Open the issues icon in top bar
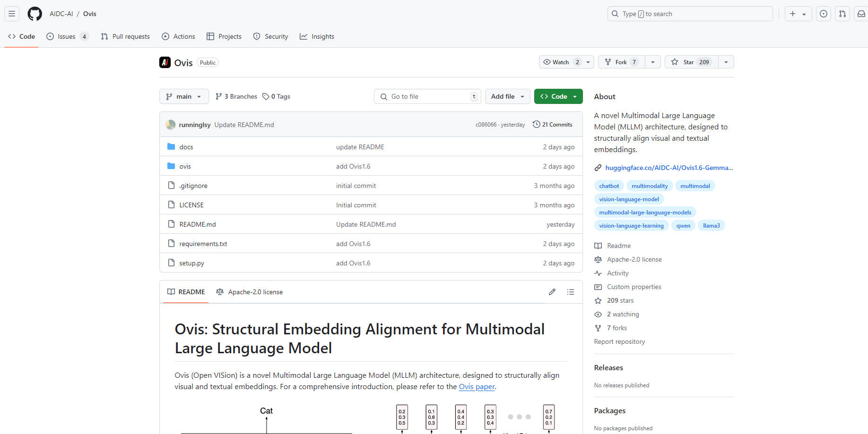The width and height of the screenshot is (868, 434). [823, 14]
